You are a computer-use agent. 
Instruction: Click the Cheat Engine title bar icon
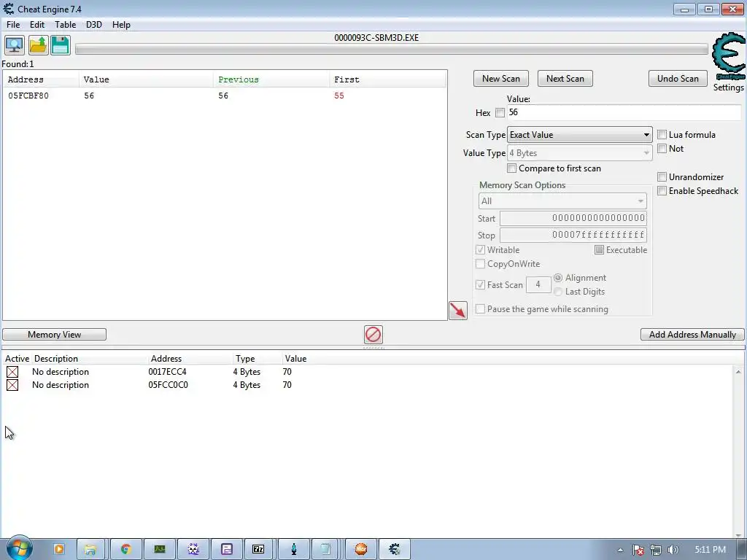9,9
